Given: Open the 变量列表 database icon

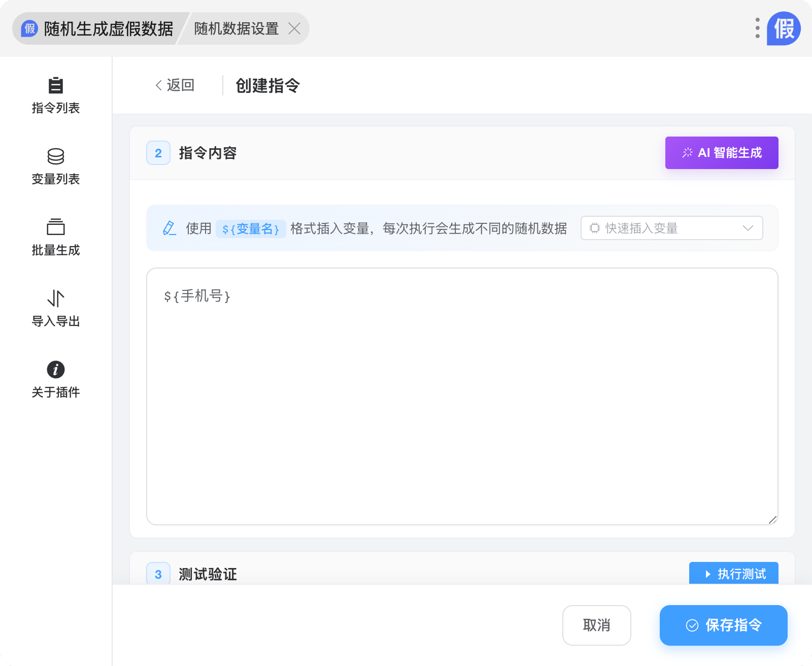Looking at the screenshot, I should [55, 156].
